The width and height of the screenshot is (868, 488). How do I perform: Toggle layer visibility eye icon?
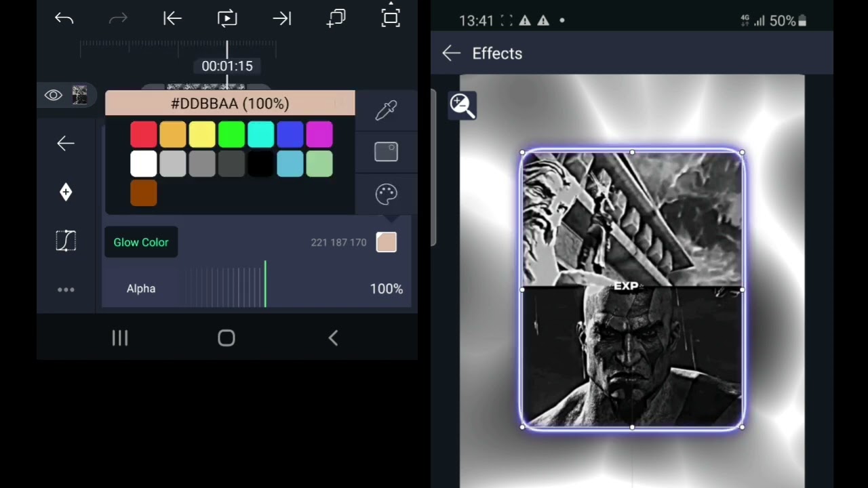[x=54, y=96]
